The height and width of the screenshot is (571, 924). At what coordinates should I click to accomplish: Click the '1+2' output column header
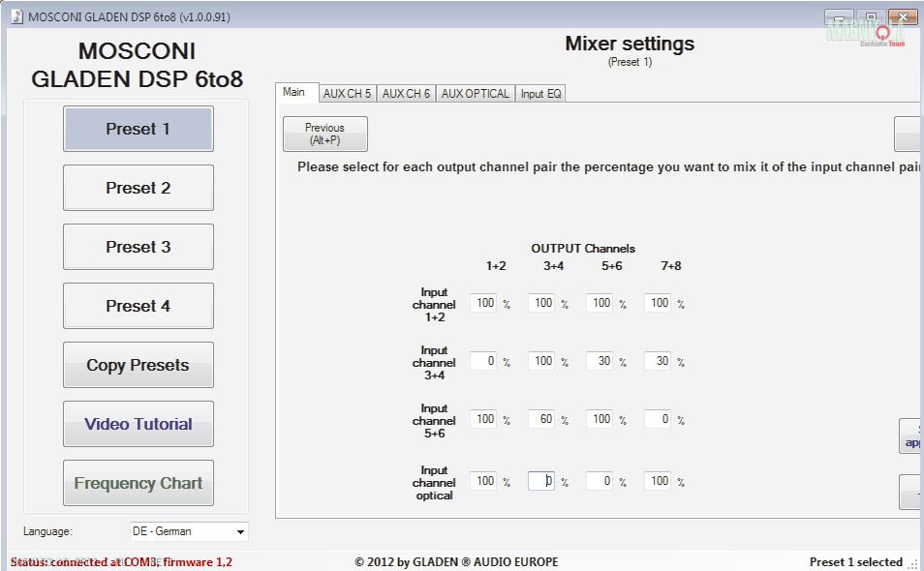click(x=496, y=266)
